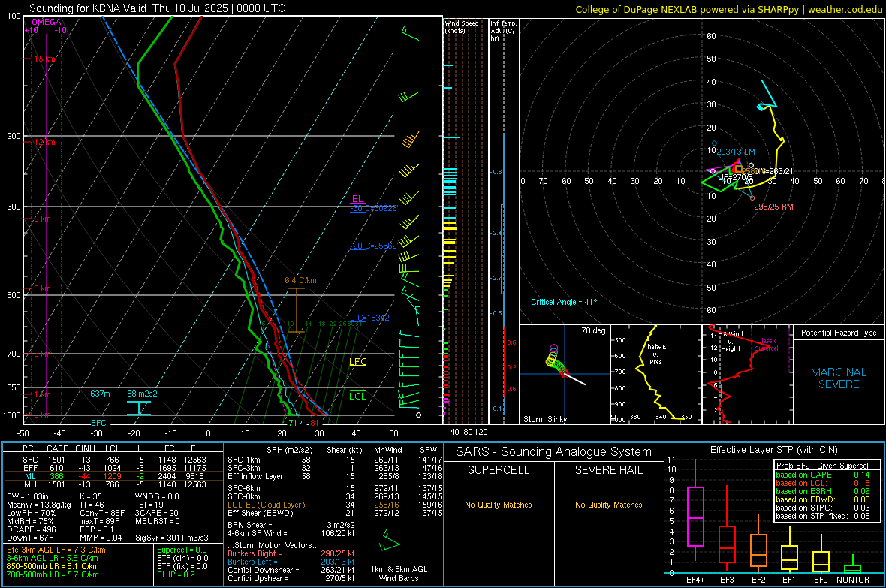Click the 'Critical Angle = 41°' text
This screenshot has height=588, width=886.
click(564, 302)
